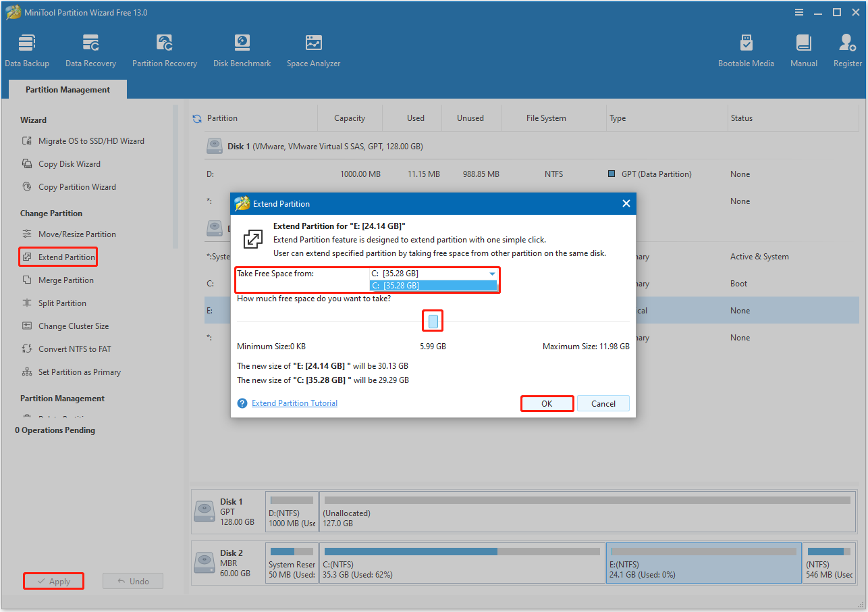Open the Extend Partition Tutorial link

[x=294, y=403]
